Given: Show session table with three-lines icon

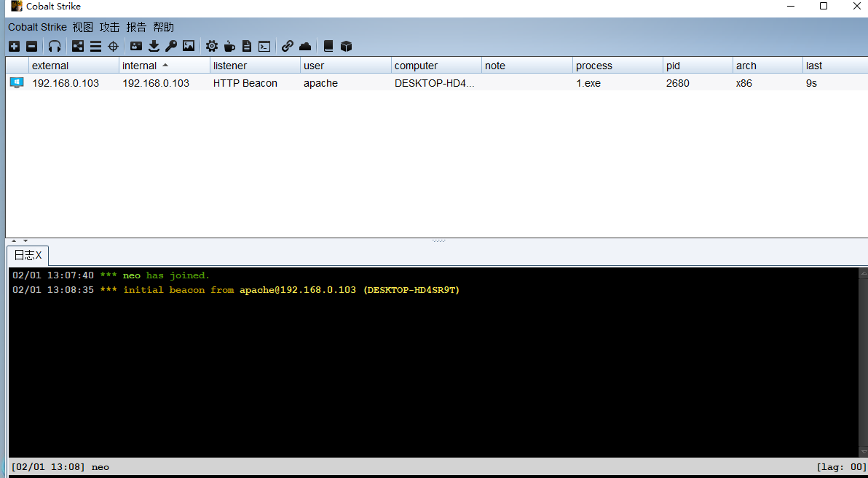Looking at the screenshot, I should [96, 47].
